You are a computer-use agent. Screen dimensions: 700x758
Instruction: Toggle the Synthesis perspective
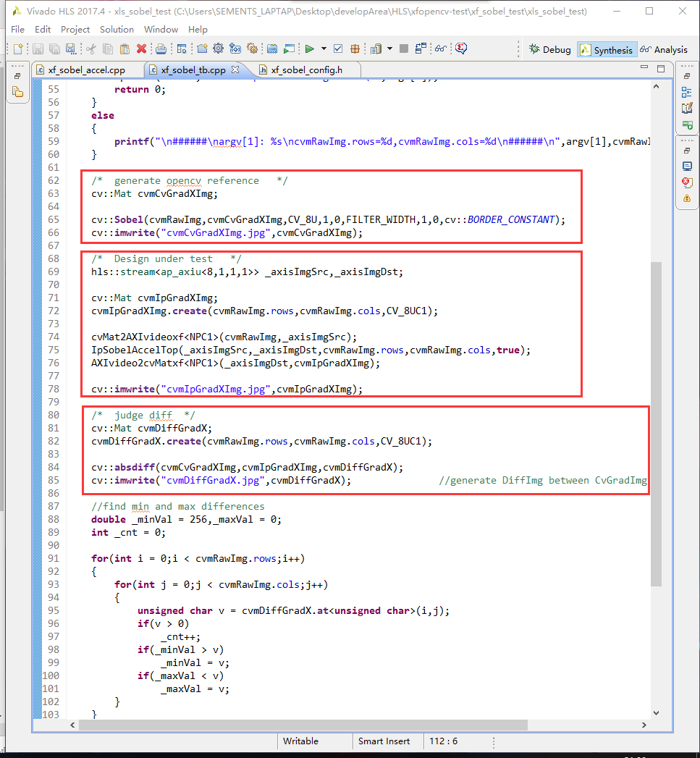coord(608,49)
